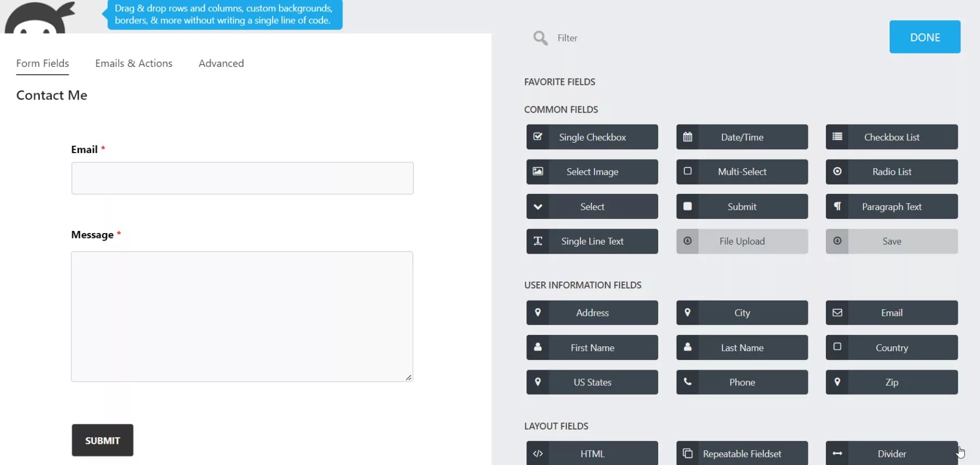This screenshot has height=465, width=980.
Task: Click the Paragraph Text pilcrow icon
Action: point(837,206)
